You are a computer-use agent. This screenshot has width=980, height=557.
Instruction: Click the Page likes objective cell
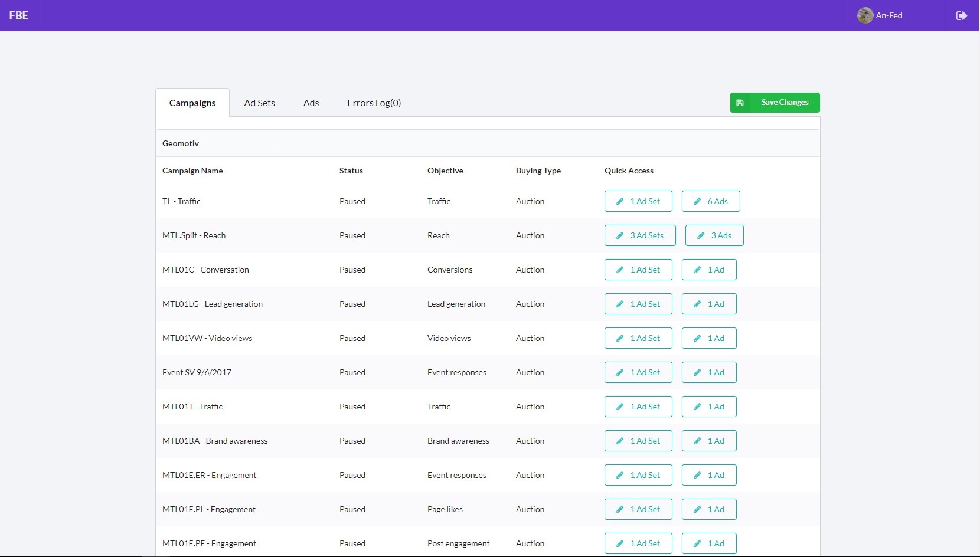coord(445,509)
